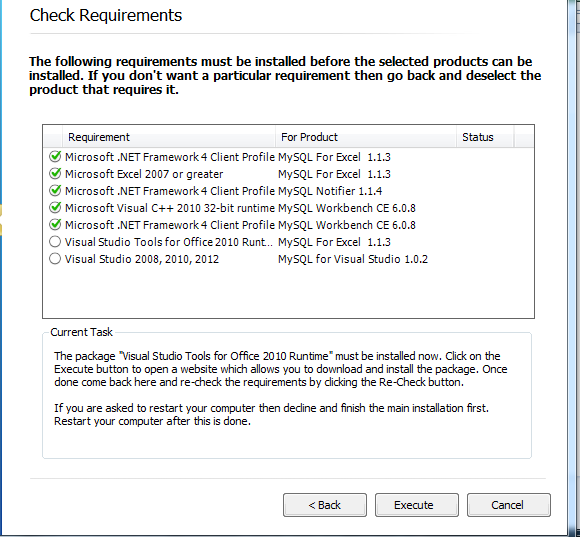Click green check icon for MySQL Notifier 1.1.4 row
This screenshot has width=580, height=537.
(55, 190)
